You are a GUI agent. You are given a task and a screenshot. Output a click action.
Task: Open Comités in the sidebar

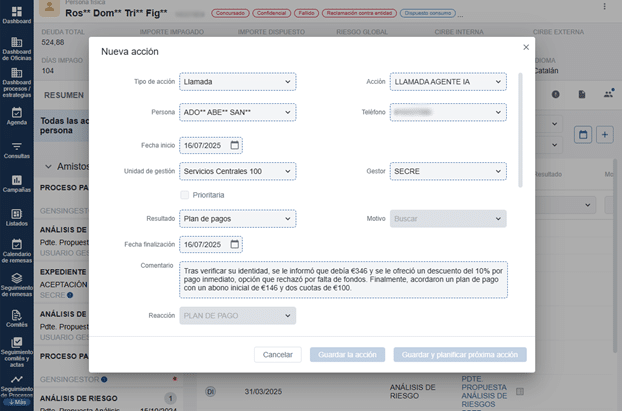click(16, 317)
